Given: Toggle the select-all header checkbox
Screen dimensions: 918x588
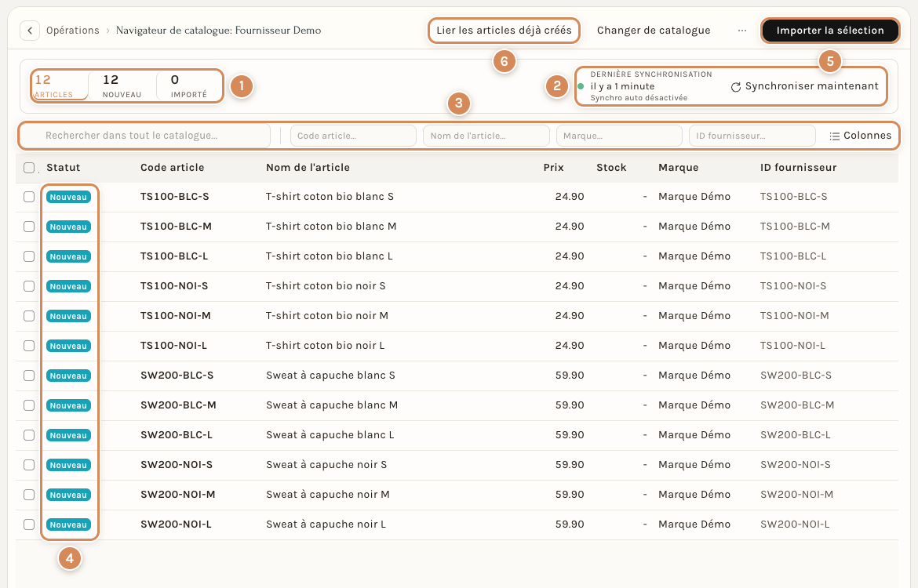Looking at the screenshot, I should click(29, 168).
